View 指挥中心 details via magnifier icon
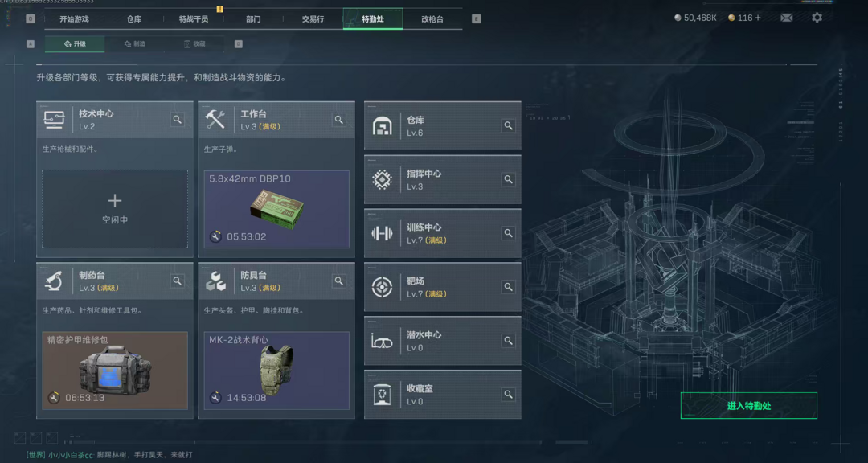This screenshot has width=868, height=463. [508, 179]
